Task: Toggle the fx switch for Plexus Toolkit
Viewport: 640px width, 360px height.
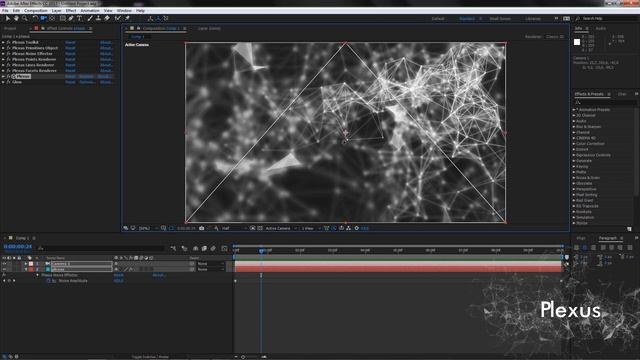Action: tap(8, 42)
